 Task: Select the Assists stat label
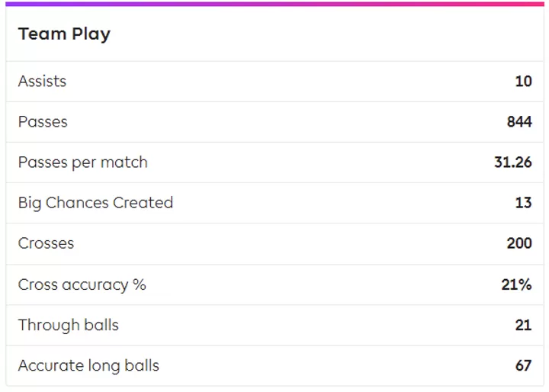tap(42, 82)
